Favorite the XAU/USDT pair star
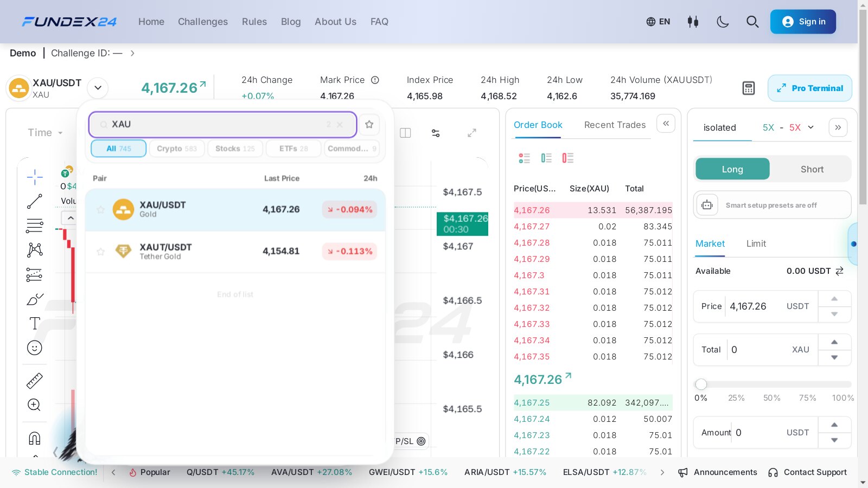Image resolution: width=868 pixels, height=488 pixels. (100, 209)
